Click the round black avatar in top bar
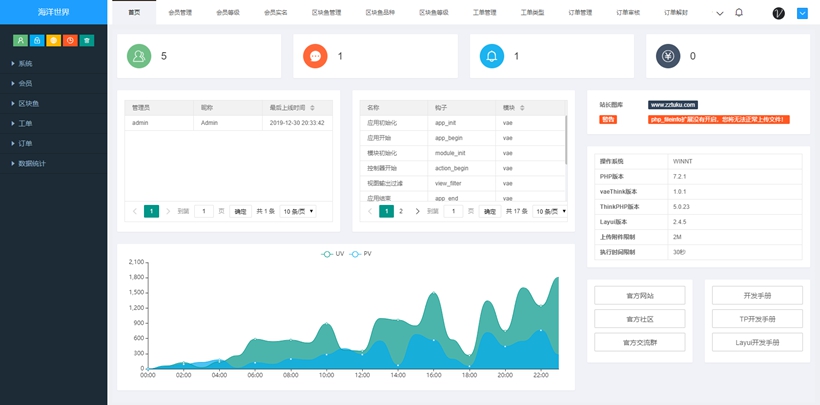 coord(778,13)
